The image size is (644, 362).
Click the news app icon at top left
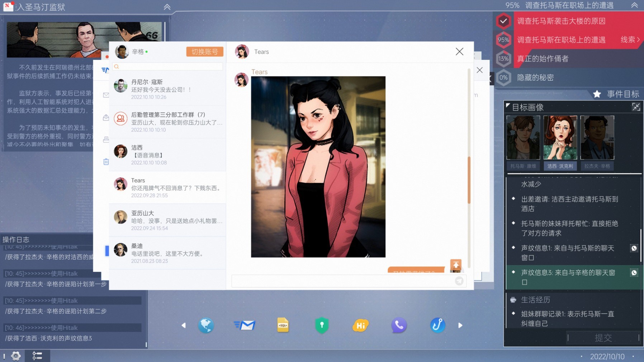8,6
